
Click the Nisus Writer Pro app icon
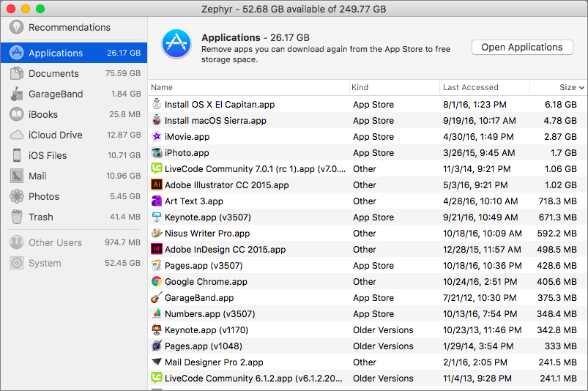[157, 234]
